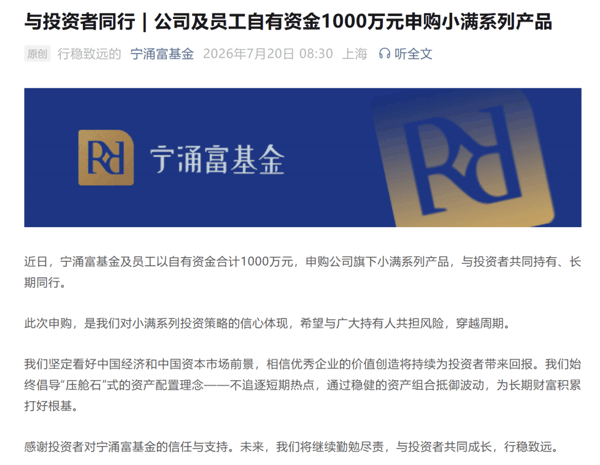Click the 上海 location label
This screenshot has width=600, height=465.
click(x=354, y=54)
